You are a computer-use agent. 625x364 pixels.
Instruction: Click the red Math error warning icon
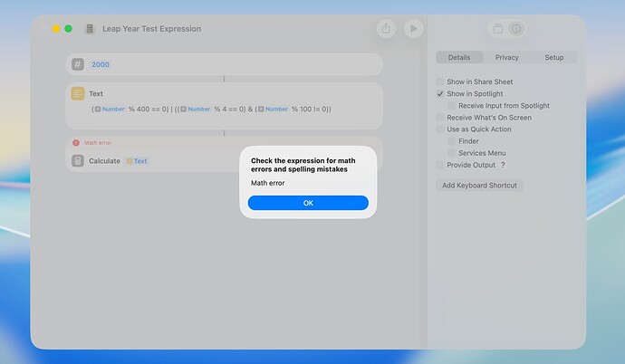click(x=76, y=142)
